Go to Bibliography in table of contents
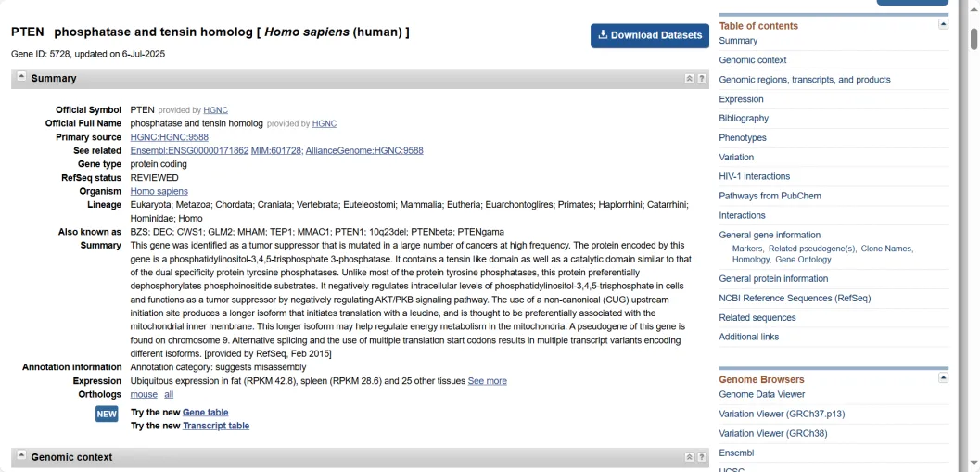This screenshot has height=472, width=980. [x=744, y=119]
